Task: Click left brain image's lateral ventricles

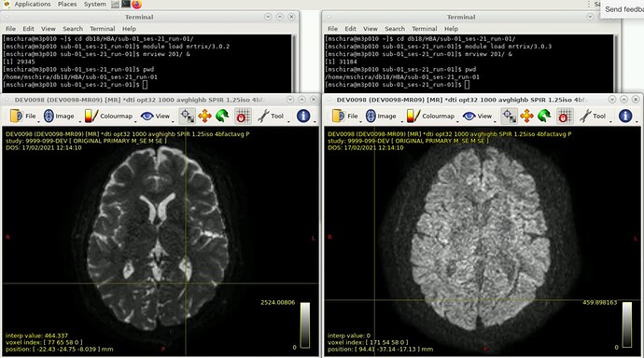Action: point(158,207)
